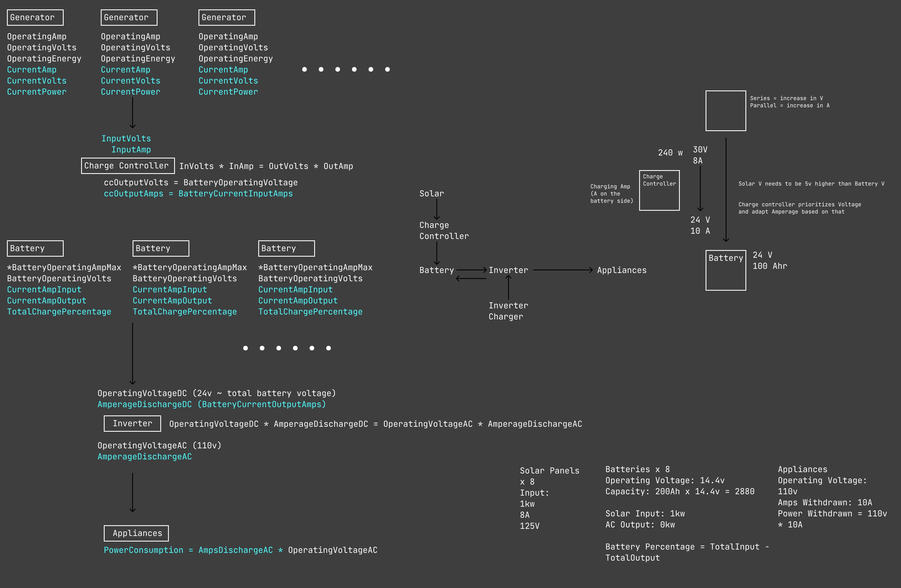Select the PowerConsumption formula text
Screen dimensions: 901x588
coord(240,550)
